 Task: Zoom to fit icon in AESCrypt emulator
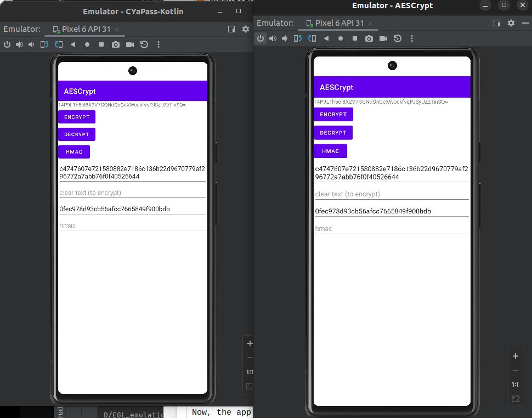point(516,399)
